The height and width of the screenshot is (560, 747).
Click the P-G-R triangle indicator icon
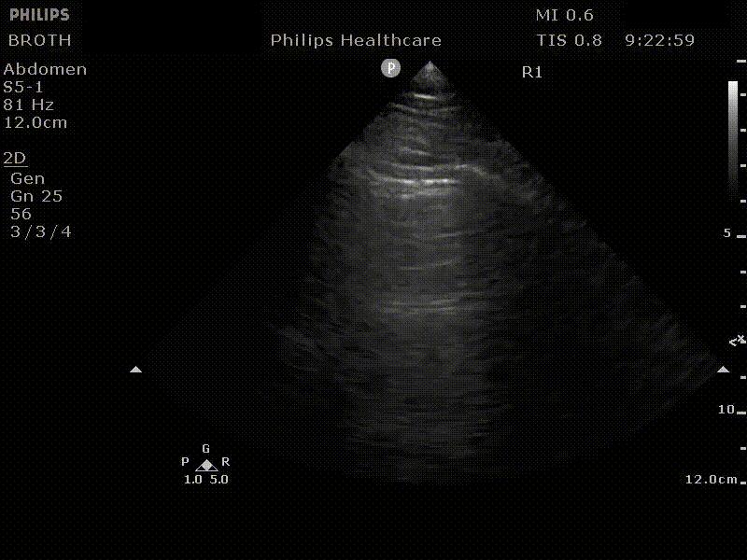206,464
